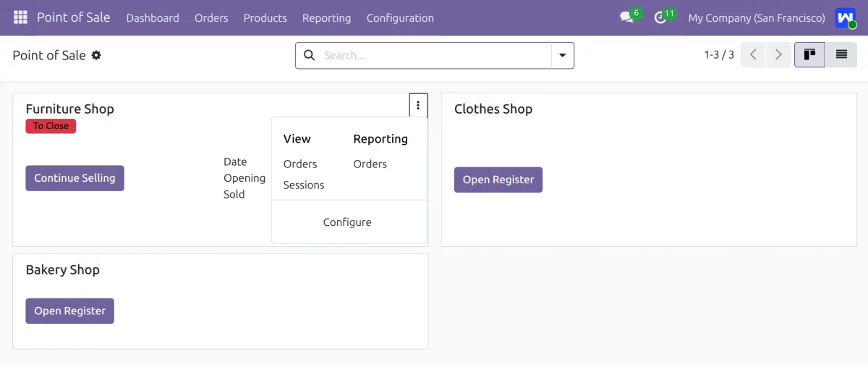
Task: Open the Configuration menu
Action: coord(400,17)
